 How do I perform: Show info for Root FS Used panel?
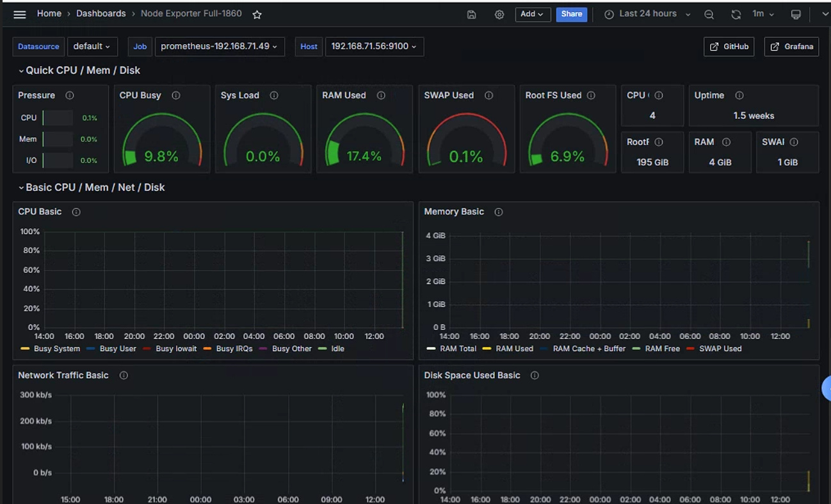click(x=591, y=95)
